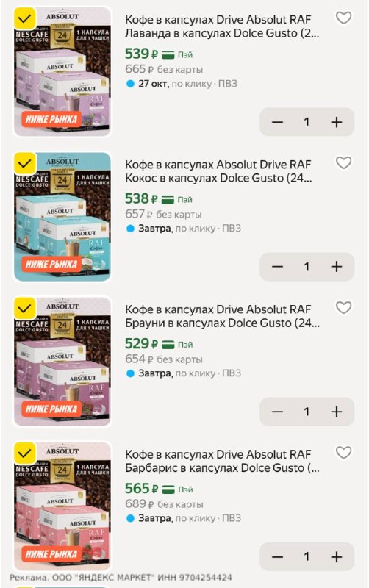Click plus for Барбарис capsules quantity
The width and height of the screenshot is (369, 588).
point(337,556)
